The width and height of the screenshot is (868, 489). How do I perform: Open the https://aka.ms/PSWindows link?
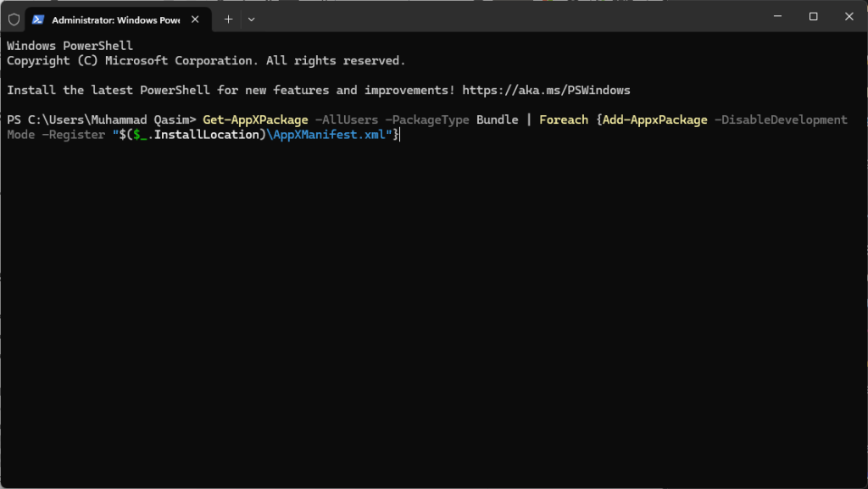pyautogui.click(x=546, y=90)
